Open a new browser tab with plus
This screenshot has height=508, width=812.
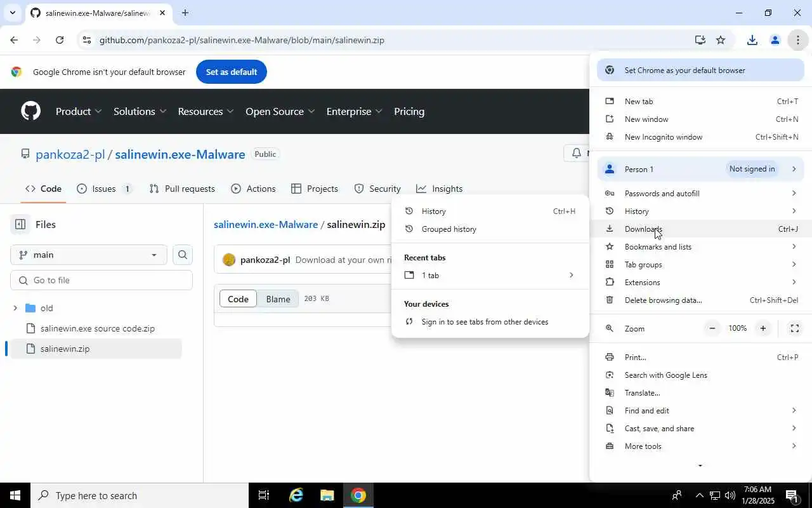point(185,13)
